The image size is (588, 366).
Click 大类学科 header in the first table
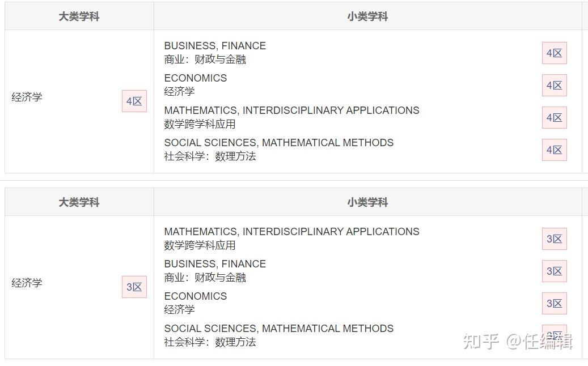pos(79,16)
